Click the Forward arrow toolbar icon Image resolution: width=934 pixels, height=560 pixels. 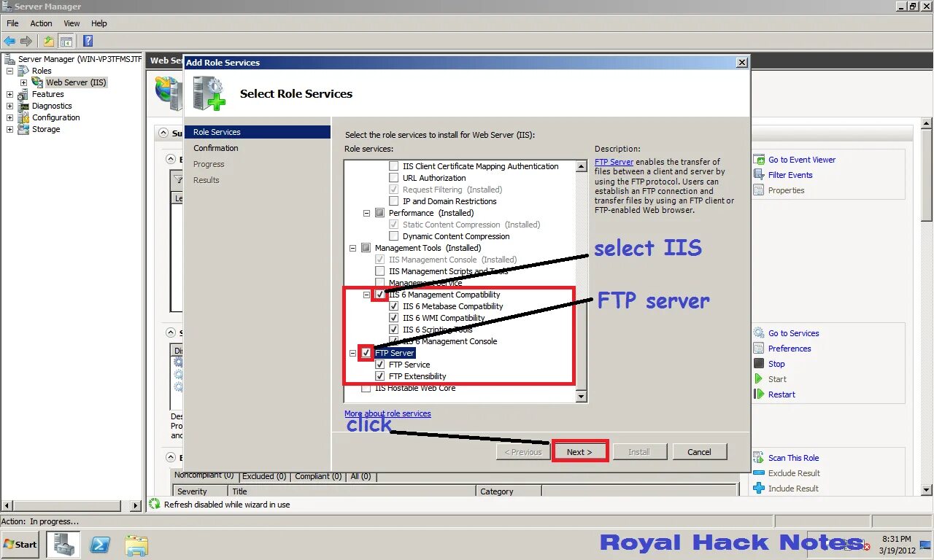pyautogui.click(x=26, y=41)
